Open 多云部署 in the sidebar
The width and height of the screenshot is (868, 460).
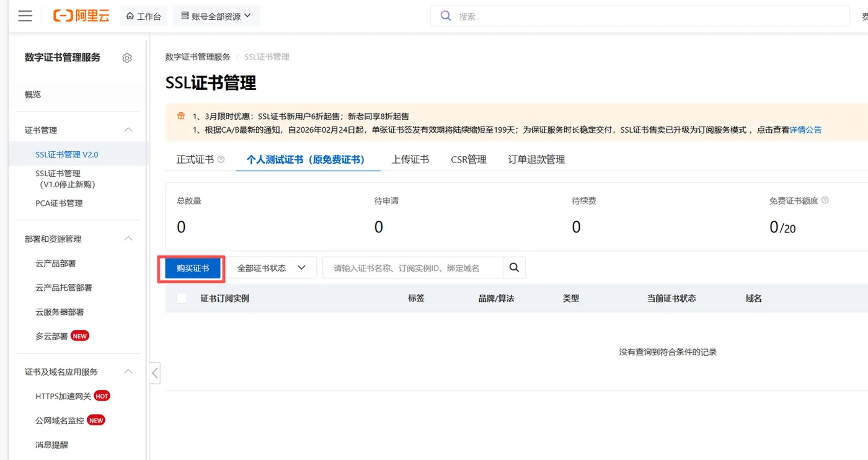(x=51, y=336)
